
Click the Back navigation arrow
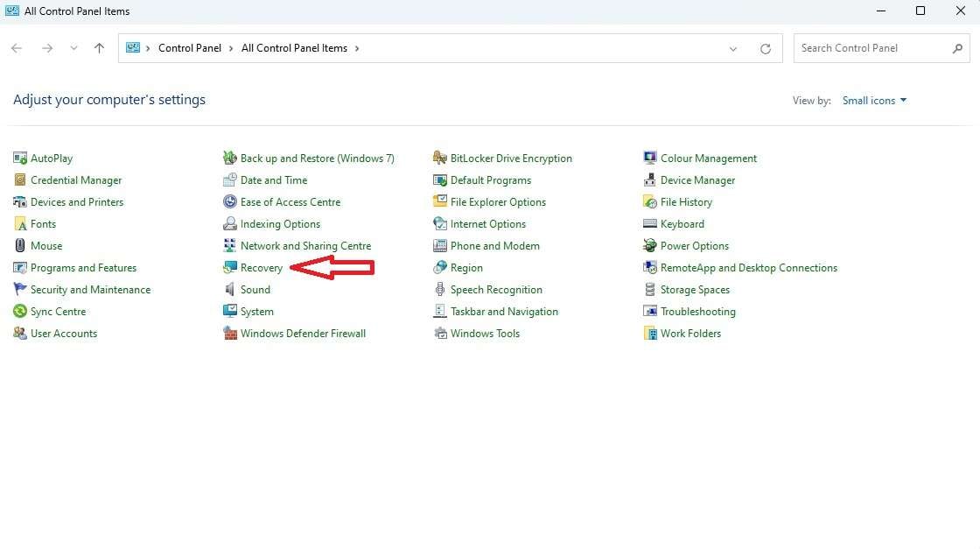tap(17, 48)
